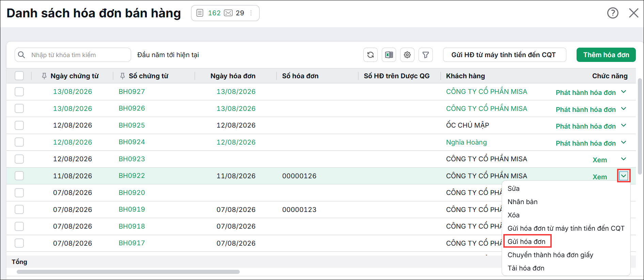Pin the Số chứng từ column
This screenshot has width=644, height=280.
tap(122, 76)
